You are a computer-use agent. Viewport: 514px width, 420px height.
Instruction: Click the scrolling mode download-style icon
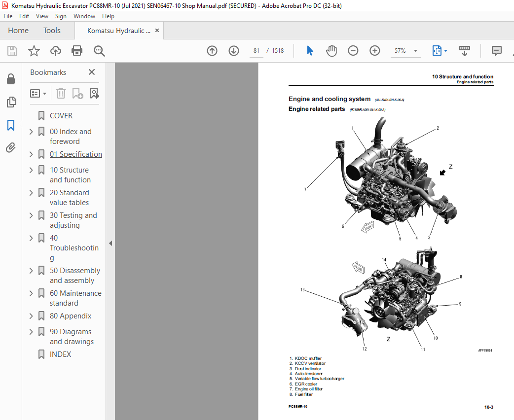click(x=465, y=51)
